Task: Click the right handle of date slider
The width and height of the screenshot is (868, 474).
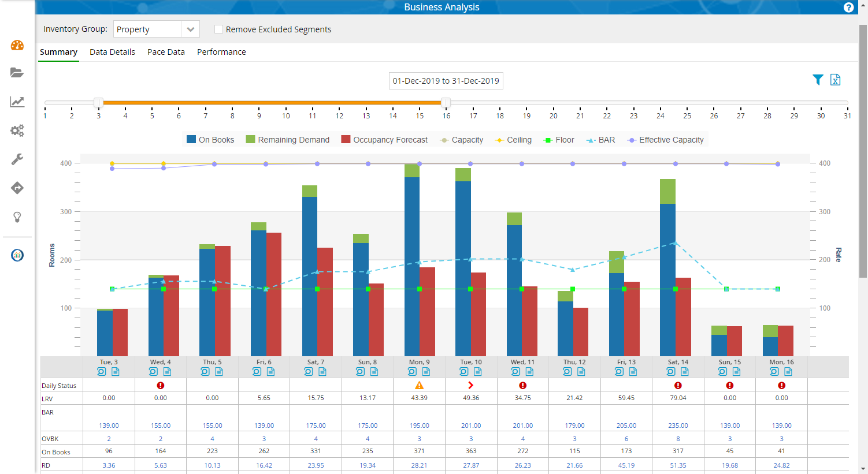Action: tap(446, 103)
